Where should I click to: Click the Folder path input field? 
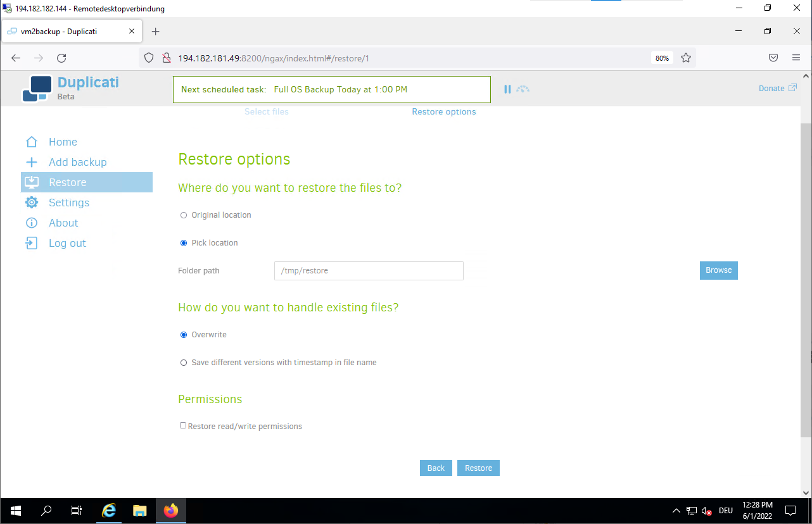369,271
